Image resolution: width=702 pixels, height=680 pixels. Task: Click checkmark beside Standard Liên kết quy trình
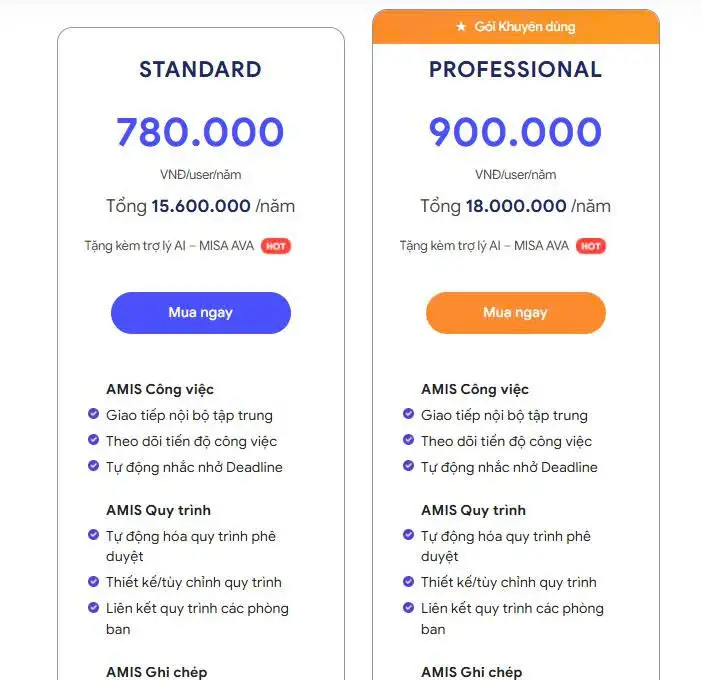coord(93,607)
